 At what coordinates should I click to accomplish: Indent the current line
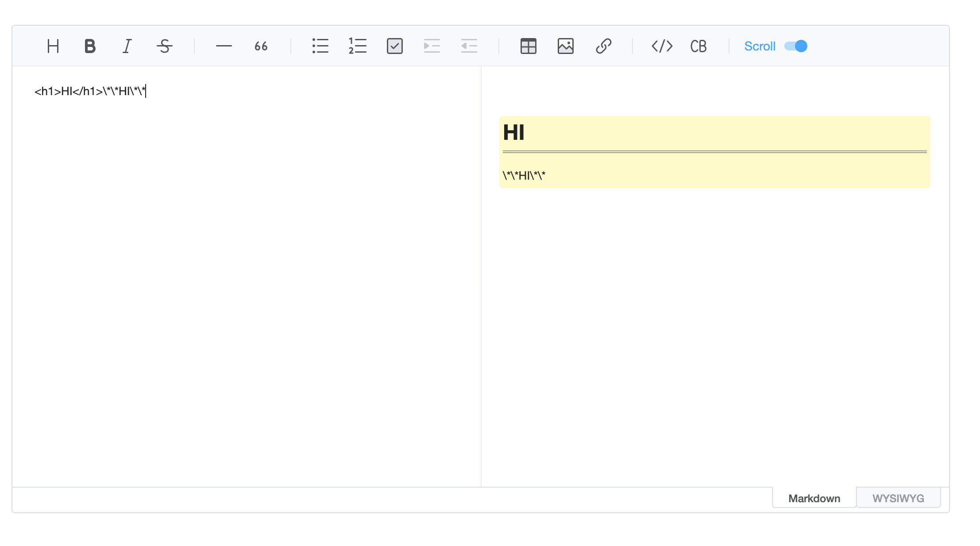point(432,46)
